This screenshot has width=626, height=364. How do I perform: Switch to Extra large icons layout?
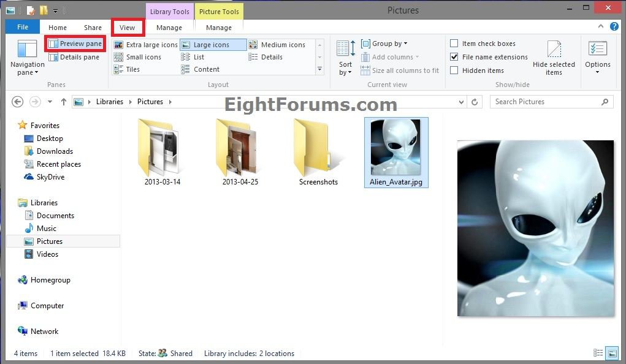[146, 45]
